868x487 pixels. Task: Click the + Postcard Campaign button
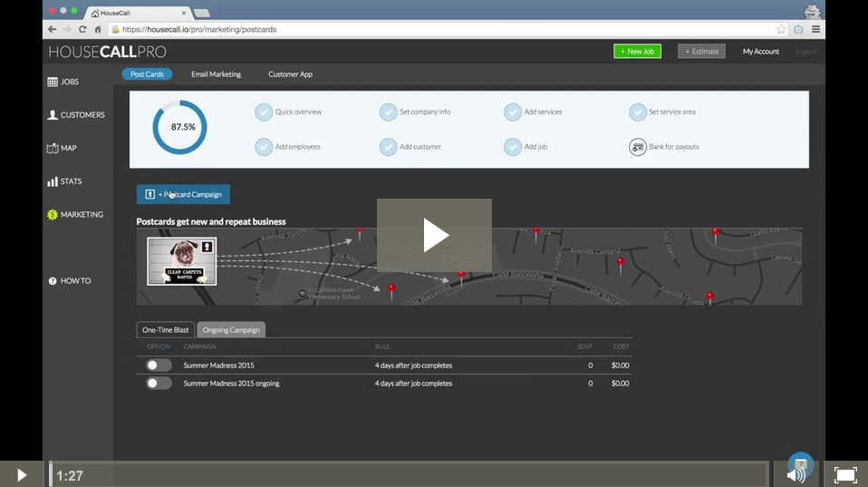point(183,194)
